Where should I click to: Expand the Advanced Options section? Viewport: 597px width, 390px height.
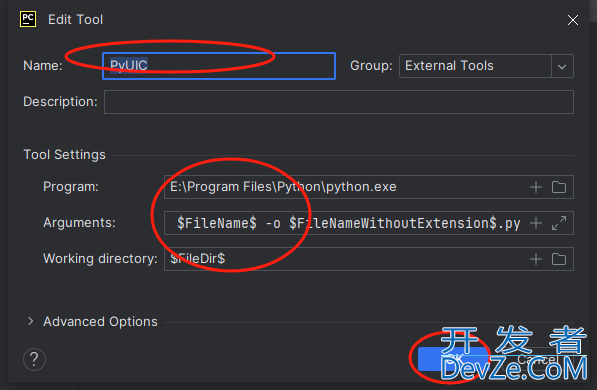(x=30, y=321)
